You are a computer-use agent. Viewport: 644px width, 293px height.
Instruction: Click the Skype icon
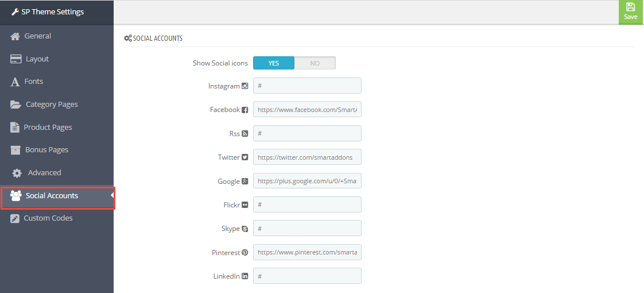coord(245,229)
